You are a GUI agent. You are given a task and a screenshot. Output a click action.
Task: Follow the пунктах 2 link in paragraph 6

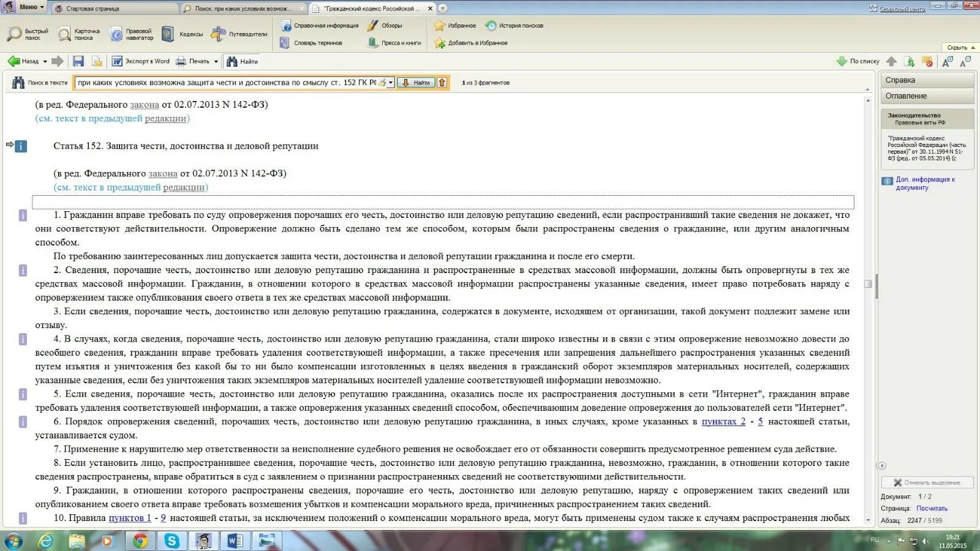pyautogui.click(x=723, y=422)
